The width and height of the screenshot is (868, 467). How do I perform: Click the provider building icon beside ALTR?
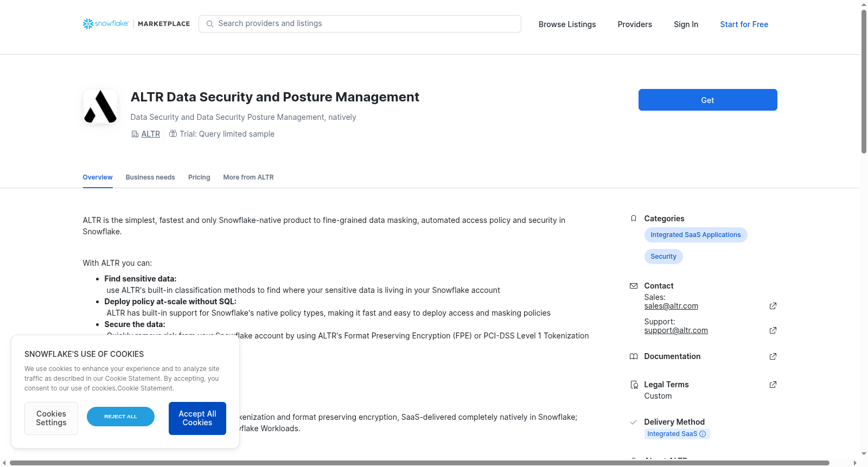click(135, 134)
